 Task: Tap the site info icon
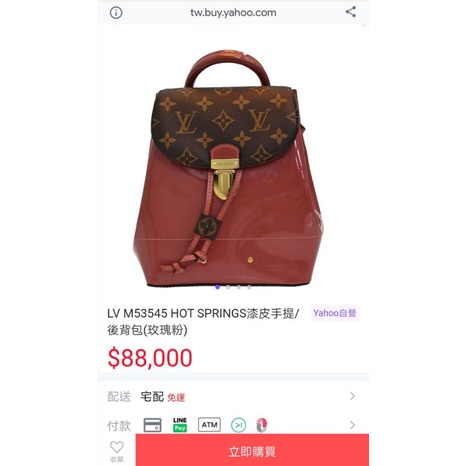click(116, 13)
